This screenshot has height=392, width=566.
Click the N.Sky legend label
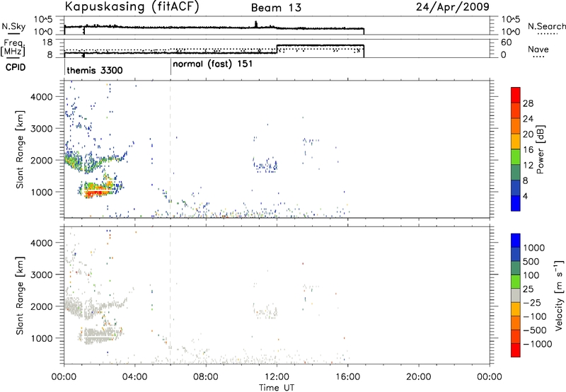coord(13,26)
